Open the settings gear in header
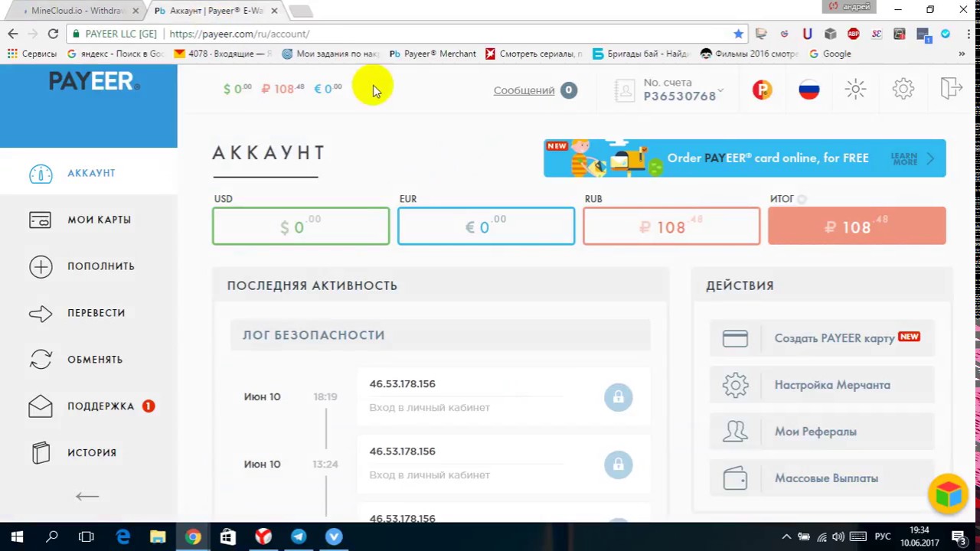980x551 pixels. tap(903, 89)
